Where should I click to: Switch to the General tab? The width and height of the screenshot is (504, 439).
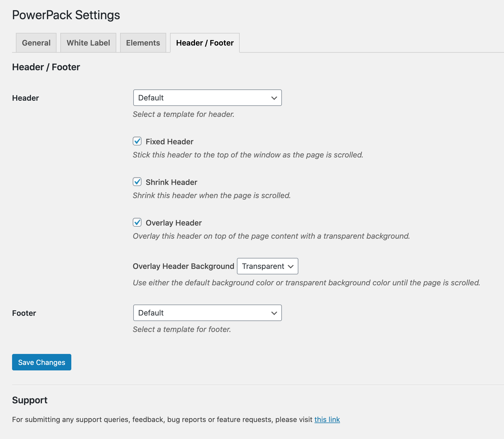[36, 43]
